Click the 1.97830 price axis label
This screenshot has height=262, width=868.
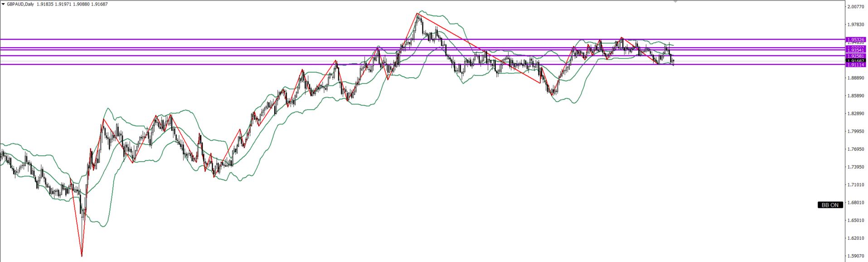[x=855, y=25]
